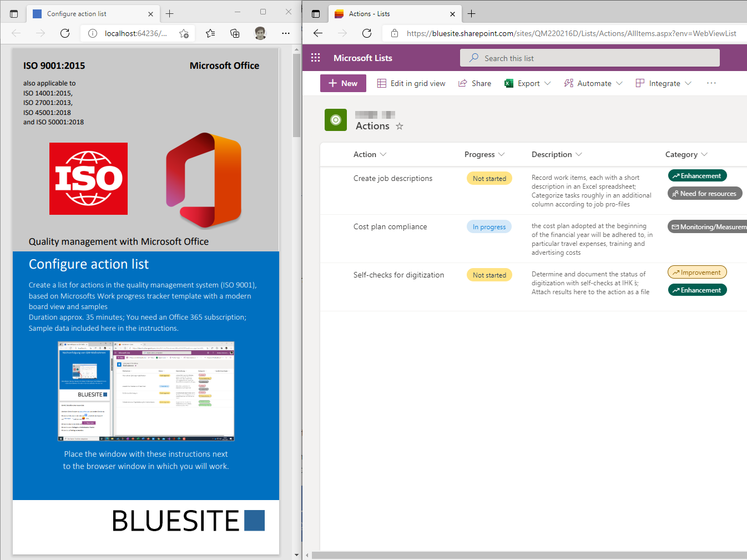Viewport: 747px width, 560px height.
Task: Open the Self-checks for digitization item
Action: tap(398, 275)
